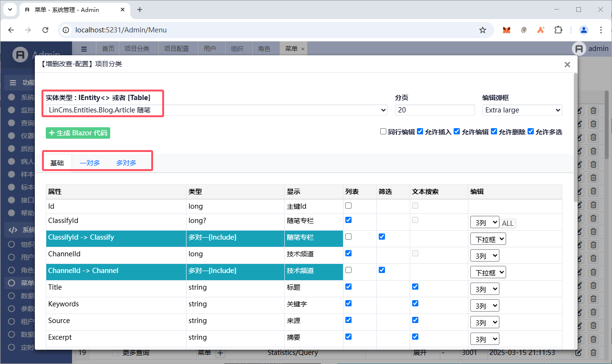The image size is (612, 364).
Task: Open the 3列 dropdown for Title
Action: point(485,289)
